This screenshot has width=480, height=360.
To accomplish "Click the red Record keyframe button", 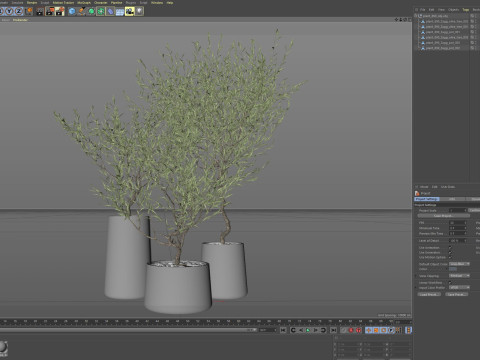I will (x=351, y=330).
